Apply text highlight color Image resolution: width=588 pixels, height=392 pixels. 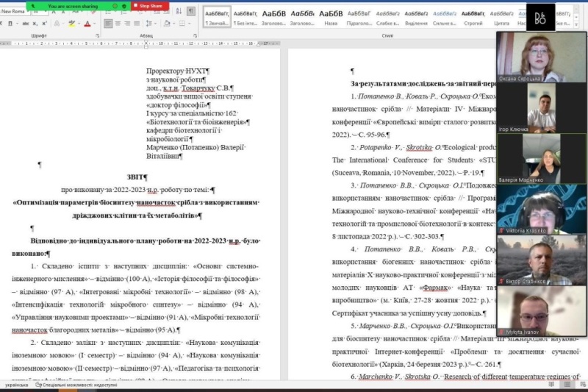pos(71,24)
